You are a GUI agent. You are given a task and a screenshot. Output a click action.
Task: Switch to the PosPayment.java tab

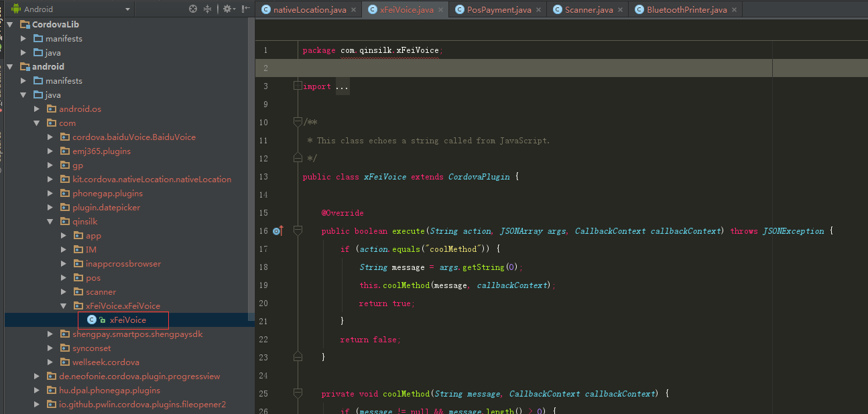pos(499,10)
